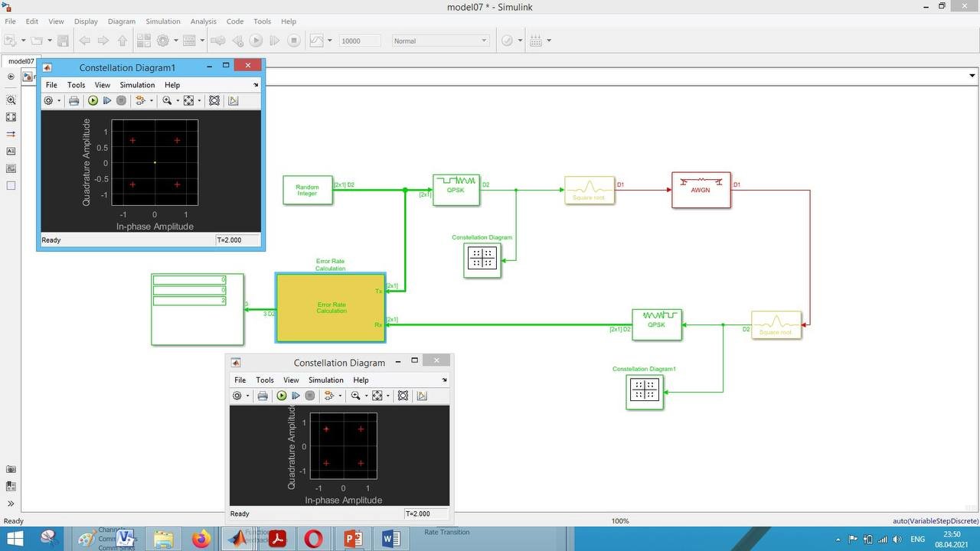The image size is (980, 551).
Task: Select the QPSK modulator block after Random Integer
Action: click(x=456, y=190)
